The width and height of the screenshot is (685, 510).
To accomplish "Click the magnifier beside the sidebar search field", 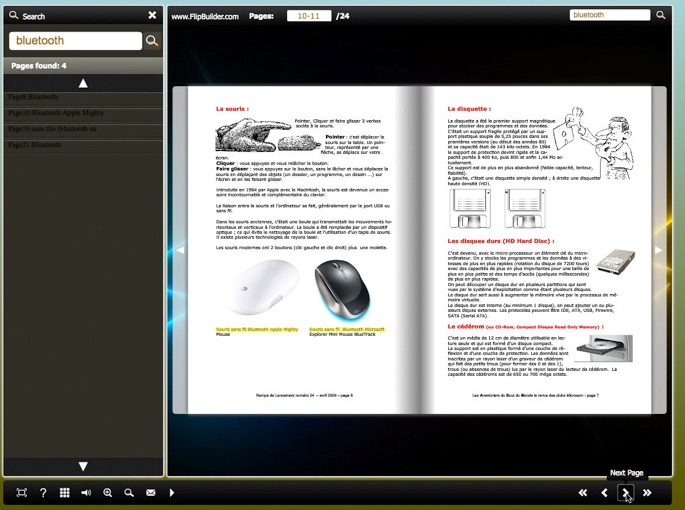I will [x=152, y=41].
